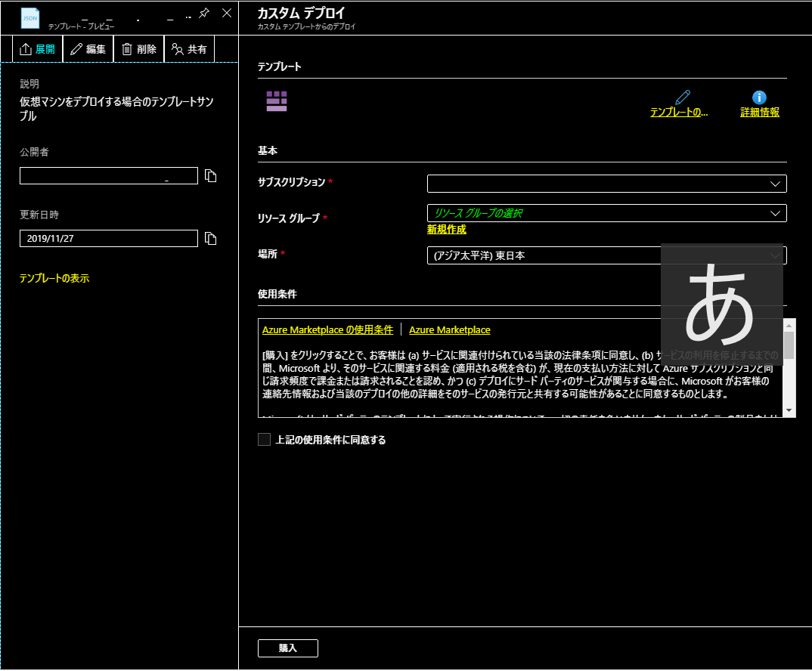
Task: Click the purple template tile icon
Action: [x=277, y=101]
